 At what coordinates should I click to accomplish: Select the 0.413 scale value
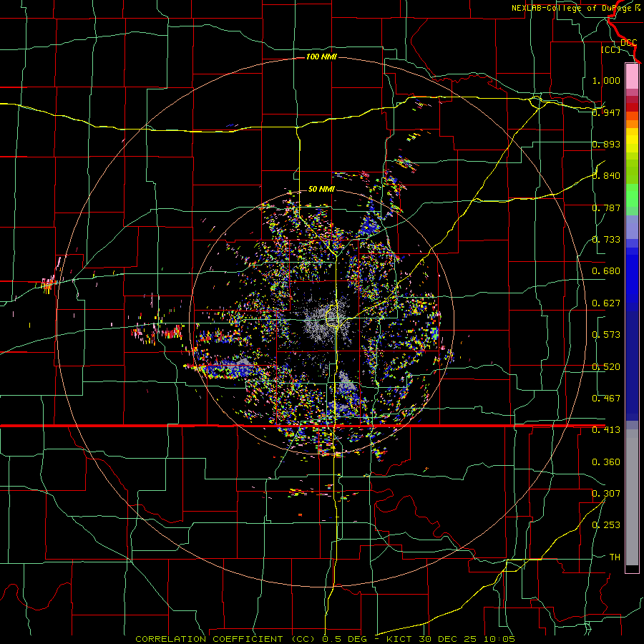(606, 430)
